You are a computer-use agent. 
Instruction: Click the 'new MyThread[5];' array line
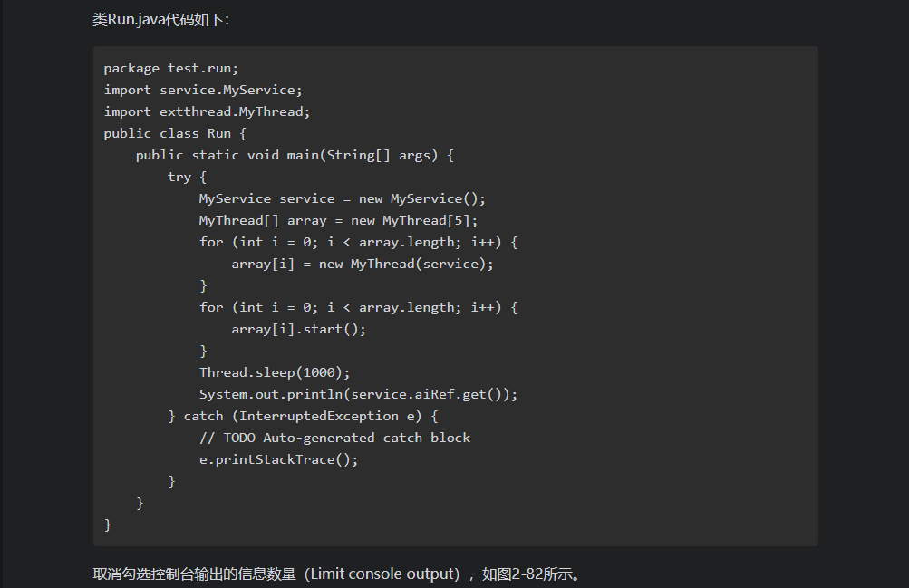point(338,220)
